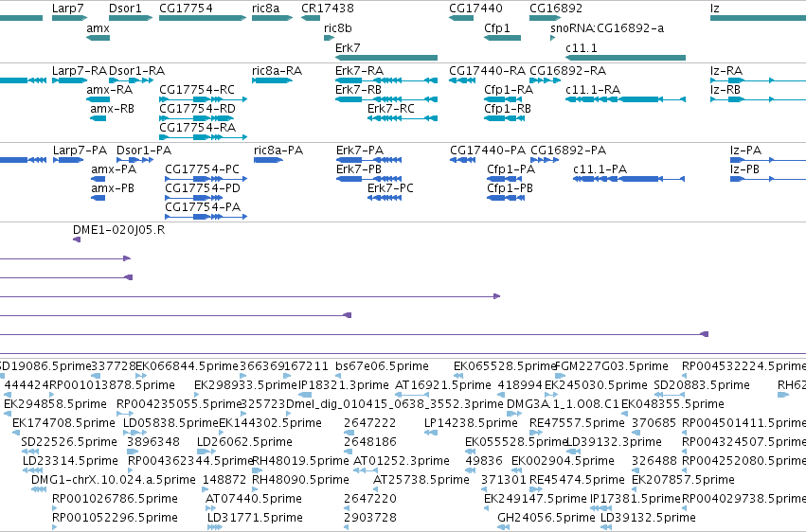The height and width of the screenshot is (532, 806).
Task: Select protein Cfp1-PB
Action: tap(506, 198)
